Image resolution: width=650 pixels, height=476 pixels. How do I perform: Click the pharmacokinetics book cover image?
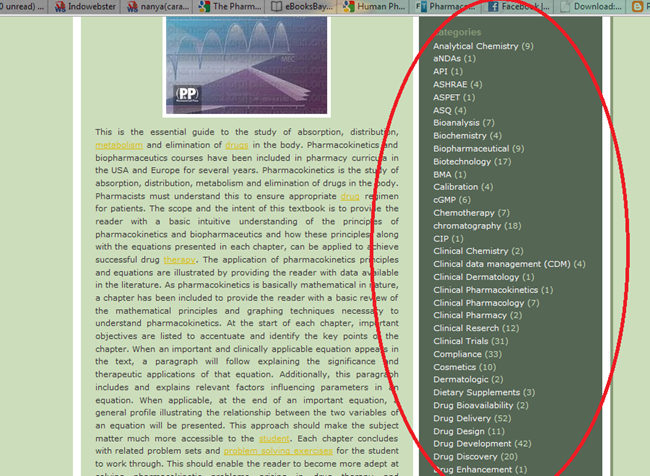[x=247, y=66]
